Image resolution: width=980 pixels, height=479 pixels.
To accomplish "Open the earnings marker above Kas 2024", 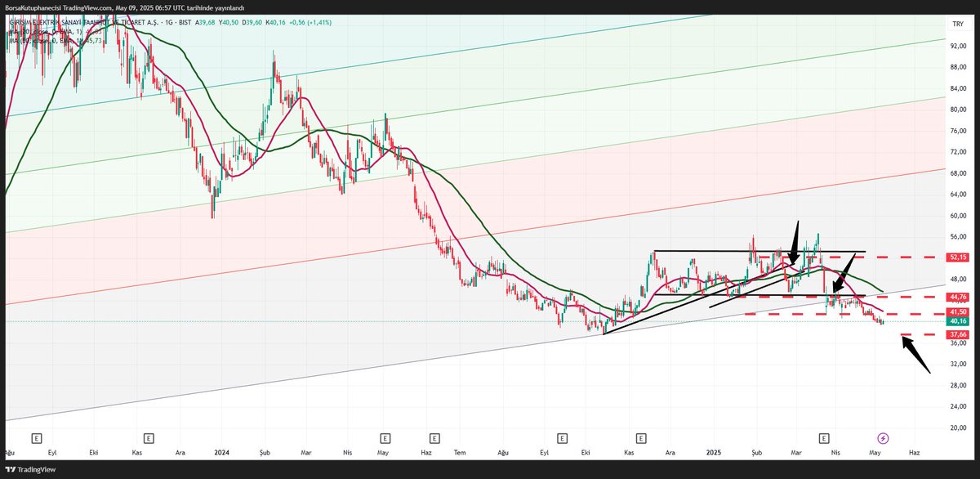I will (641, 438).
